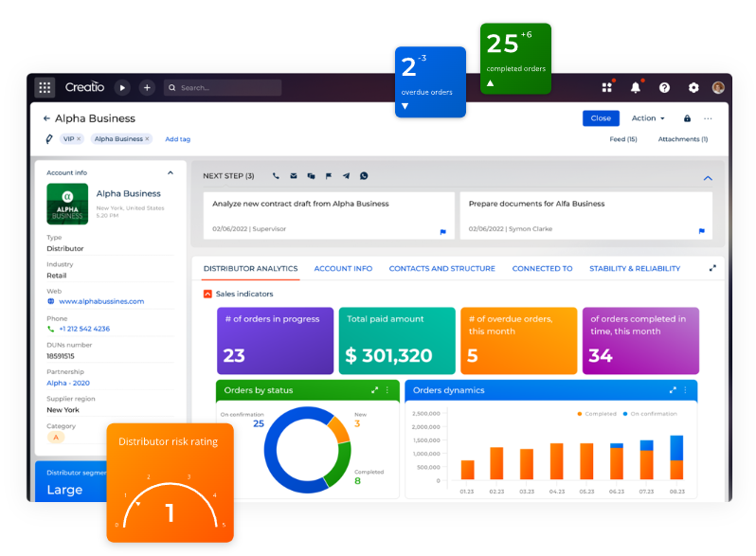Toggle Completed series in chart legend
The height and width of the screenshot is (556, 756).
[597, 414]
